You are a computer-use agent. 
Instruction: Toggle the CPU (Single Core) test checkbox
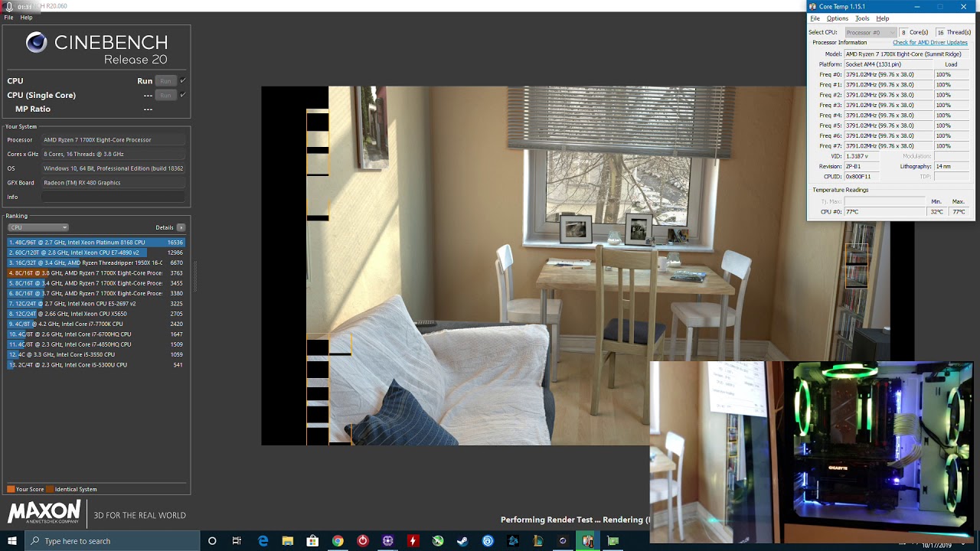(x=182, y=95)
